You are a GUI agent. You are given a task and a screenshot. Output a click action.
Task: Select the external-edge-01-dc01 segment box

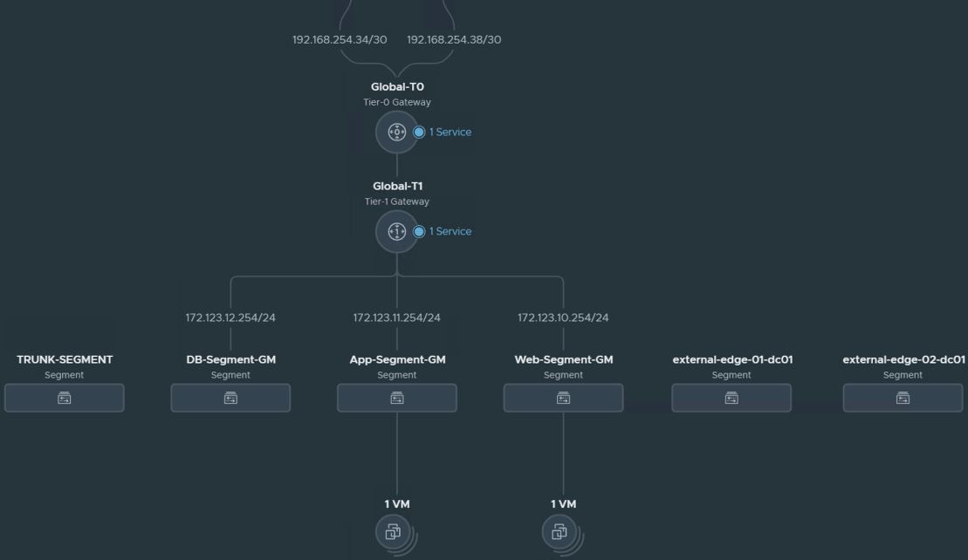click(731, 398)
